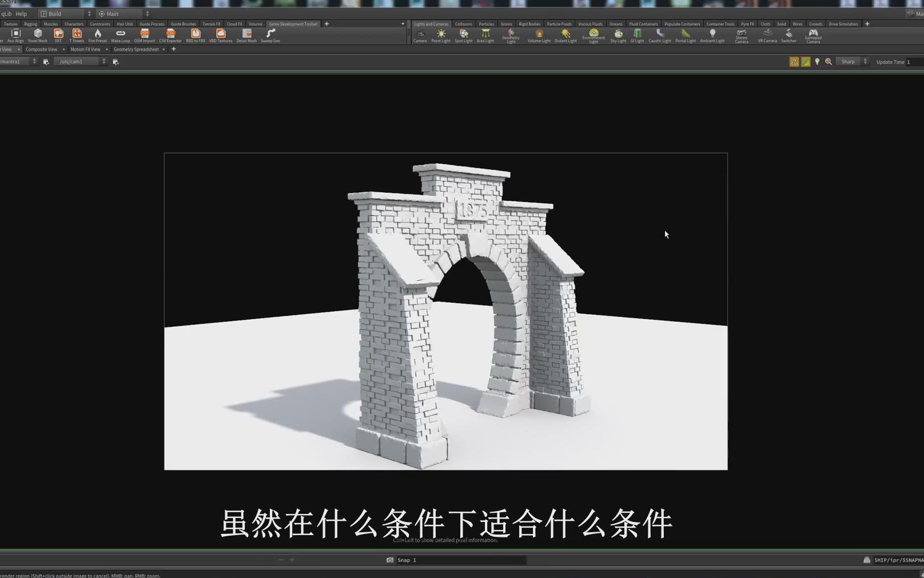Viewport: 924px width, 578px height.
Task: Add new shelf tab after Drive Simulation
Action: pyautogui.click(x=867, y=24)
